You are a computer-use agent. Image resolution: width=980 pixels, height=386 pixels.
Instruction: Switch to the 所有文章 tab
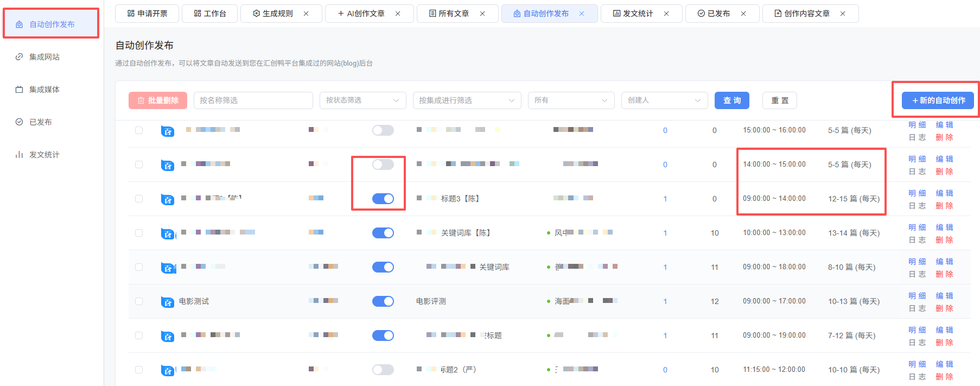click(x=449, y=14)
